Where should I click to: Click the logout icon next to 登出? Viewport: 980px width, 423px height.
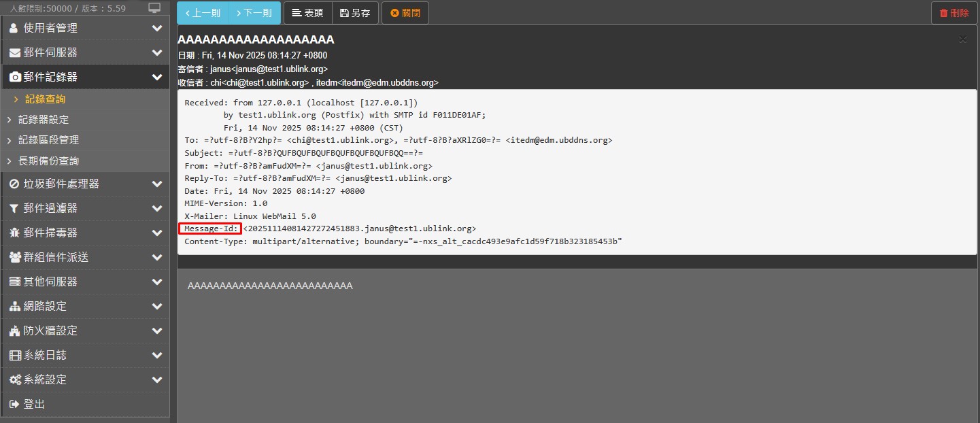pos(14,404)
